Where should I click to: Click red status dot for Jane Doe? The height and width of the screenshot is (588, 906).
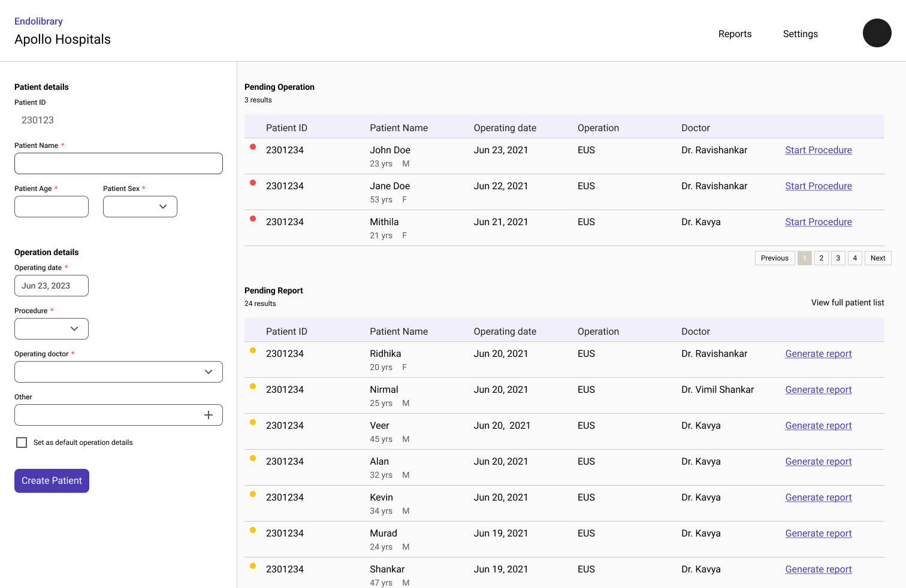click(253, 183)
